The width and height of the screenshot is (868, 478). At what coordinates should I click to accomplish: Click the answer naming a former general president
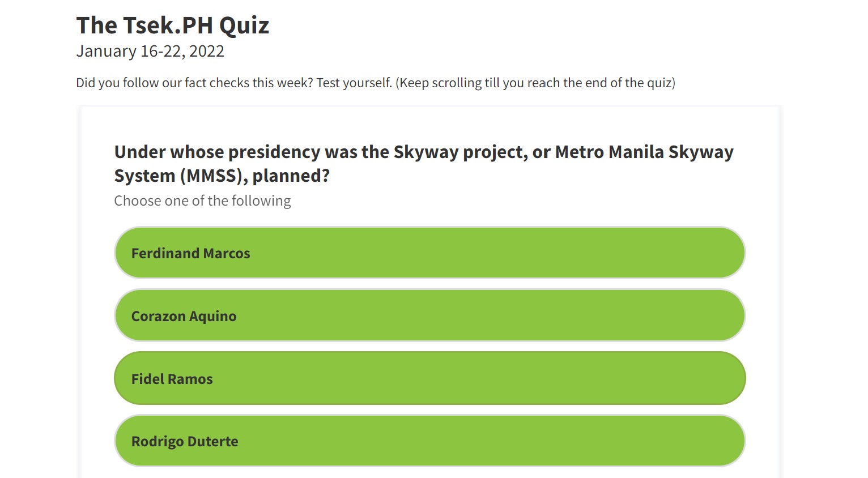point(429,378)
